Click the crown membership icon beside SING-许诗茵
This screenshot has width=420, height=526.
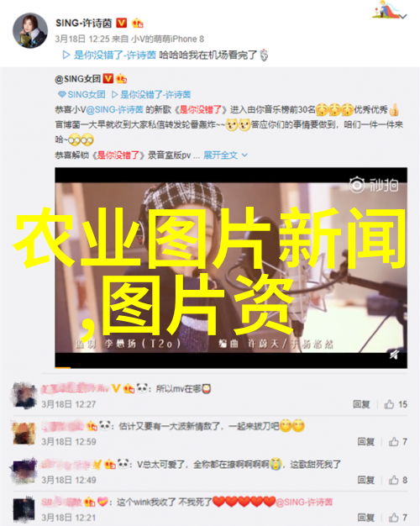click(x=137, y=23)
